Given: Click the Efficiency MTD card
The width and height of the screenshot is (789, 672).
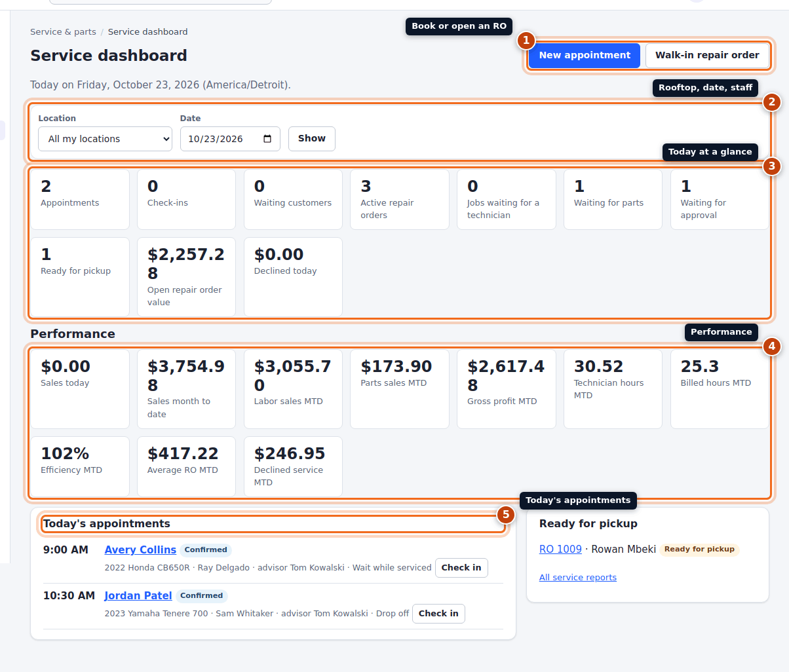Looking at the screenshot, I should coord(80,467).
